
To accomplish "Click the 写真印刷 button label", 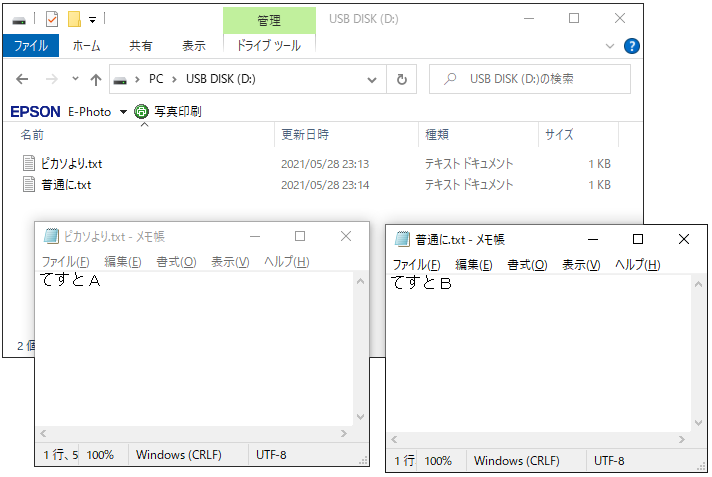I will pos(178,111).
